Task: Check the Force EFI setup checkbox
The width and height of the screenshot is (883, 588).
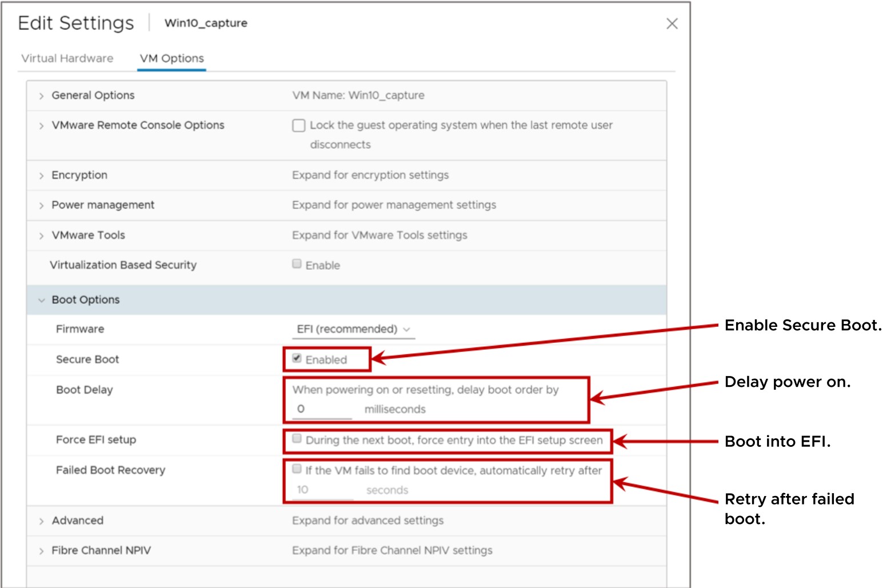Action: point(297,438)
